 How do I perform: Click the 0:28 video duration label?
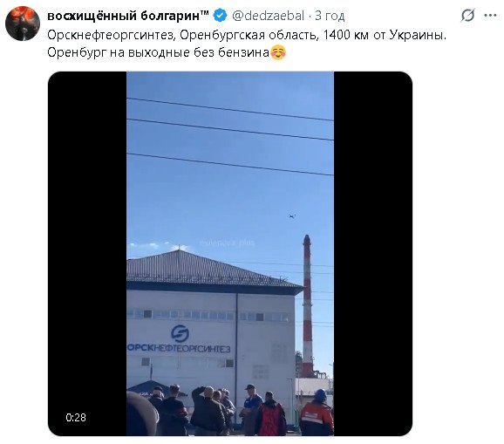pyautogui.click(x=76, y=417)
